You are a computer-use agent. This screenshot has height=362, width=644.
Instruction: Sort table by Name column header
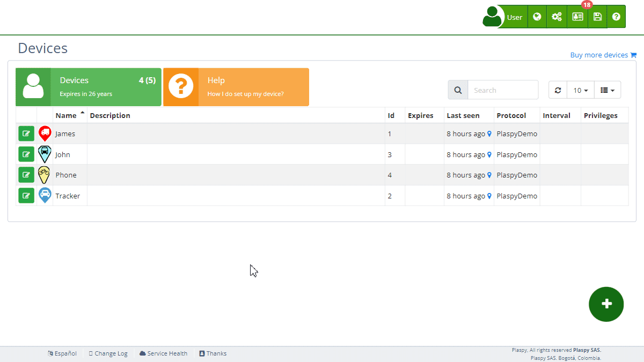click(66, 115)
